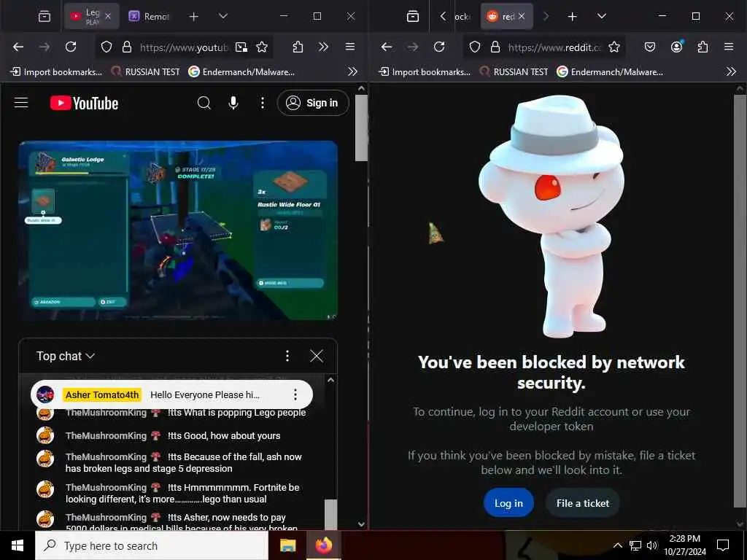The image size is (747, 560).
Task: Expand the Top chat dropdown
Action: [x=65, y=356]
